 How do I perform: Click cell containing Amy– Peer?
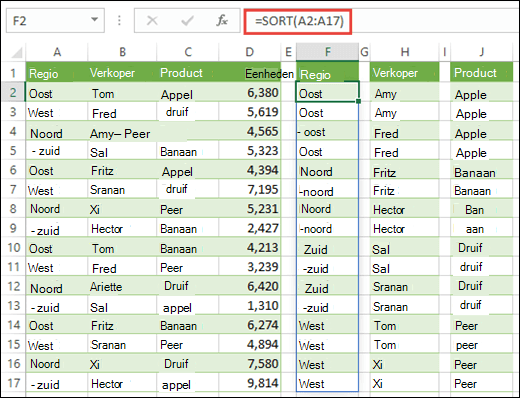tap(122, 131)
